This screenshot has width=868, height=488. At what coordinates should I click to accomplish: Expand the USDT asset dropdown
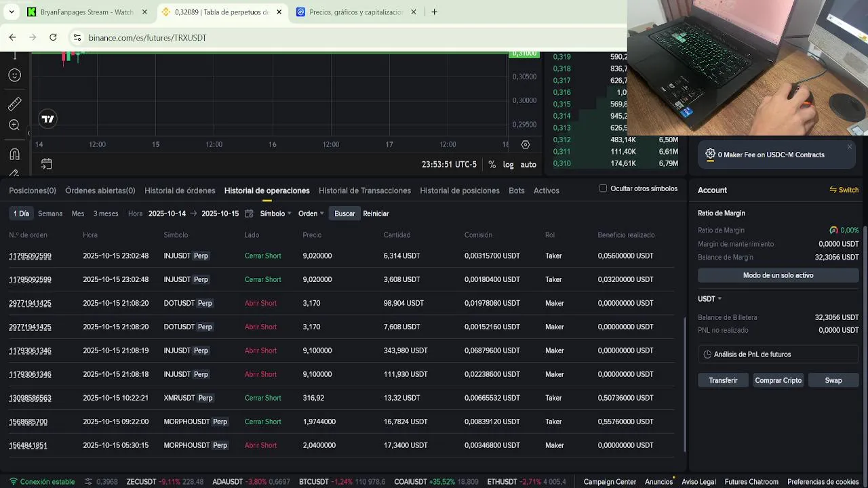(x=710, y=299)
